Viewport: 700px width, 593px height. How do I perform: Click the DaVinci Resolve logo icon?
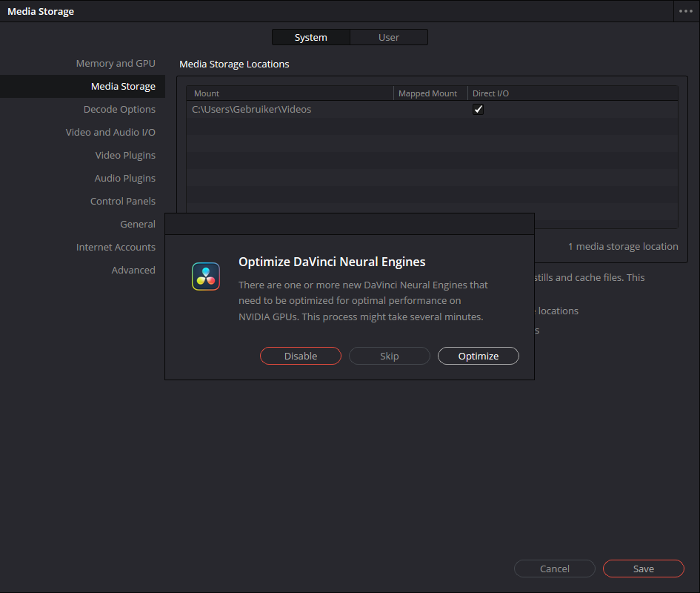pyautogui.click(x=206, y=276)
